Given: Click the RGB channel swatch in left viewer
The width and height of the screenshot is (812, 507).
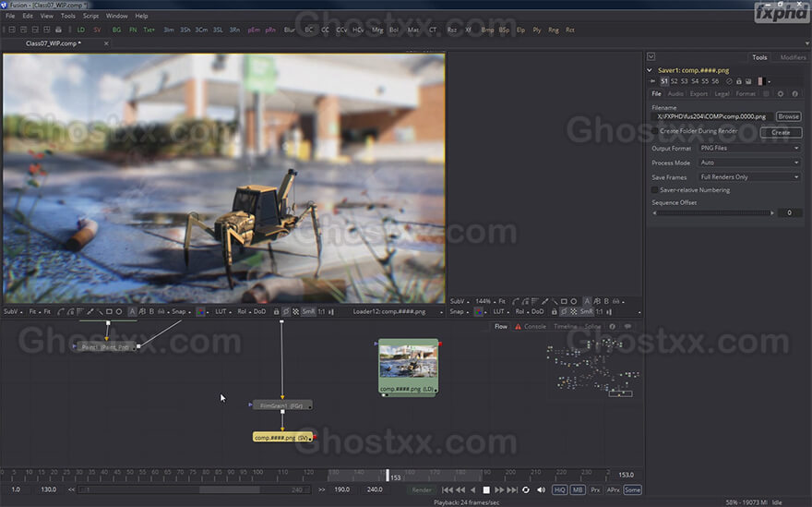Looking at the screenshot, I should click(201, 311).
